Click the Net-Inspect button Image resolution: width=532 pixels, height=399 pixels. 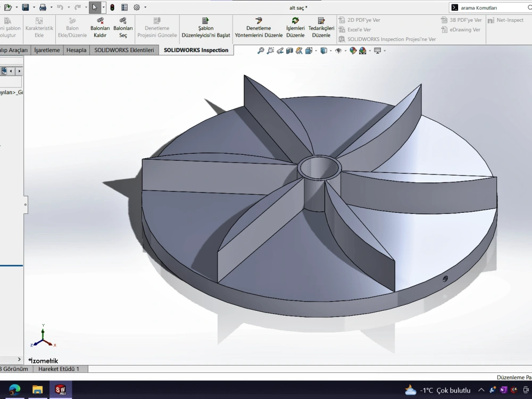505,20
